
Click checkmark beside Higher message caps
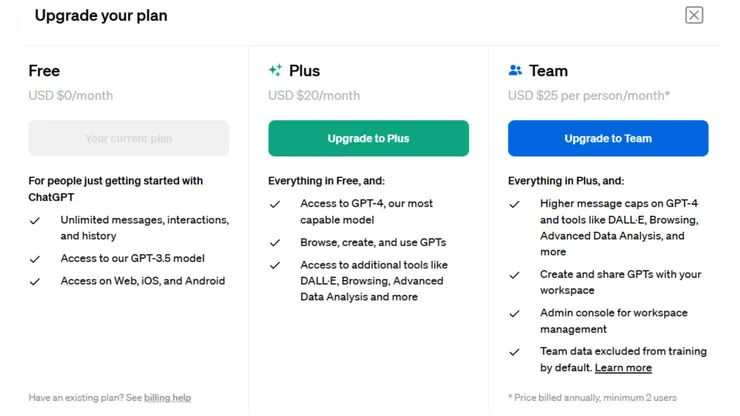click(515, 204)
